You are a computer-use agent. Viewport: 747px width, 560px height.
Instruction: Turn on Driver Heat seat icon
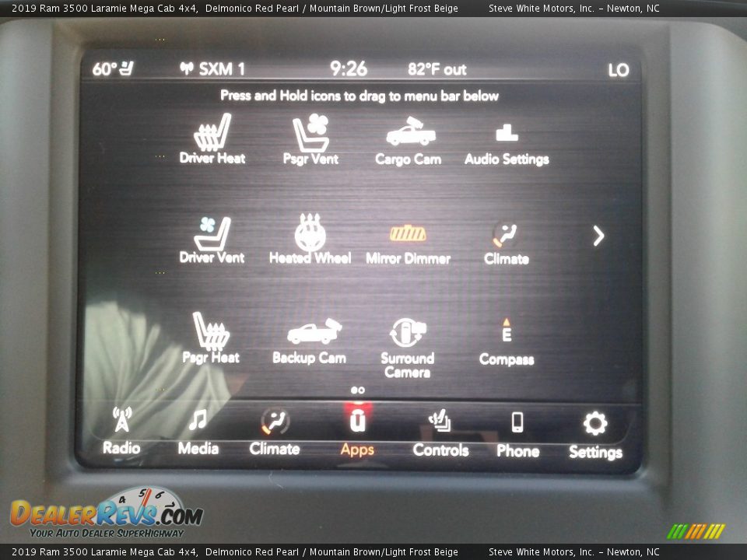pyautogui.click(x=212, y=138)
